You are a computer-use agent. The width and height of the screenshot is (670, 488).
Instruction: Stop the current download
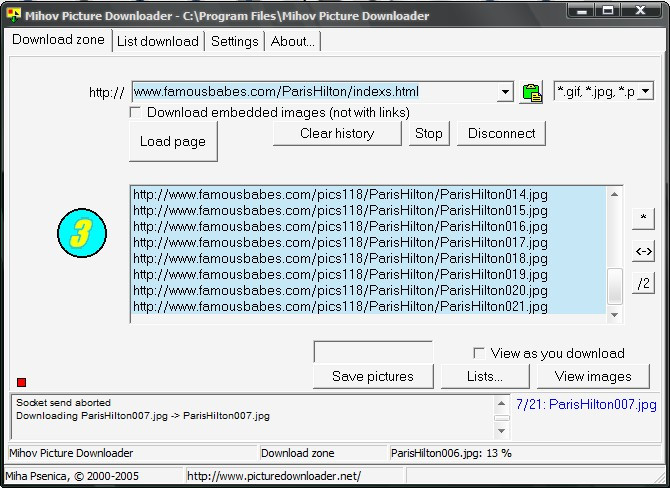pyautogui.click(x=429, y=133)
